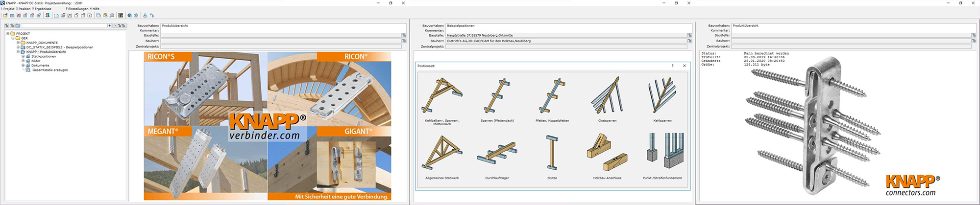Select the Gratsparren position type icon
Image resolution: width=980 pixels, height=205 pixels.
click(607, 96)
